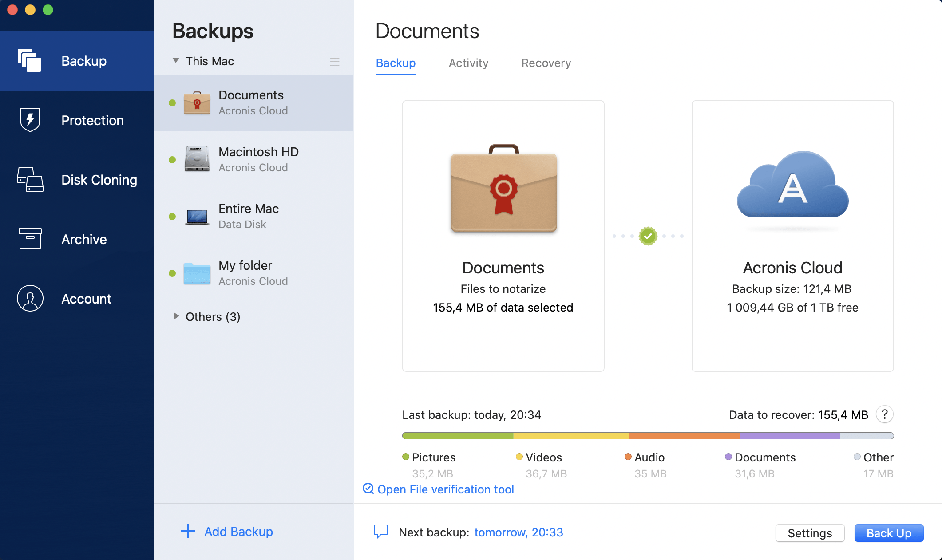The width and height of the screenshot is (942, 560).
Task: Open the Protection shield icon
Action: point(30,120)
